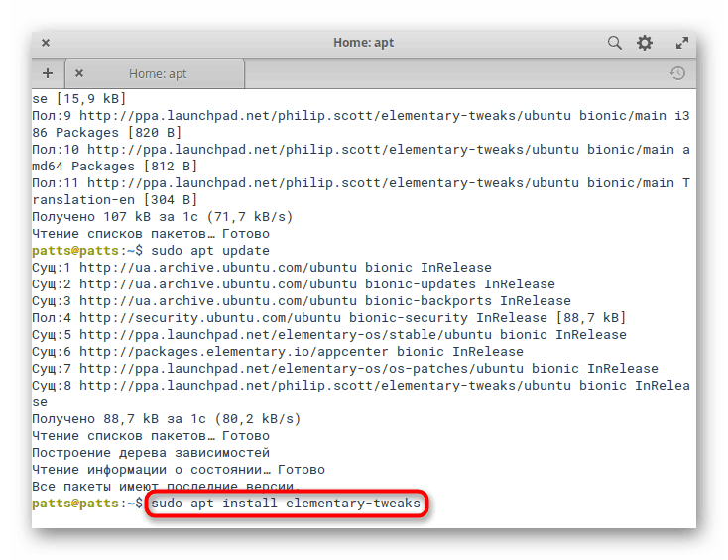Click the Пол:4 security.ubuntu.com bionic-security line
This screenshot has width=728, height=560.
pyautogui.click(x=328, y=318)
